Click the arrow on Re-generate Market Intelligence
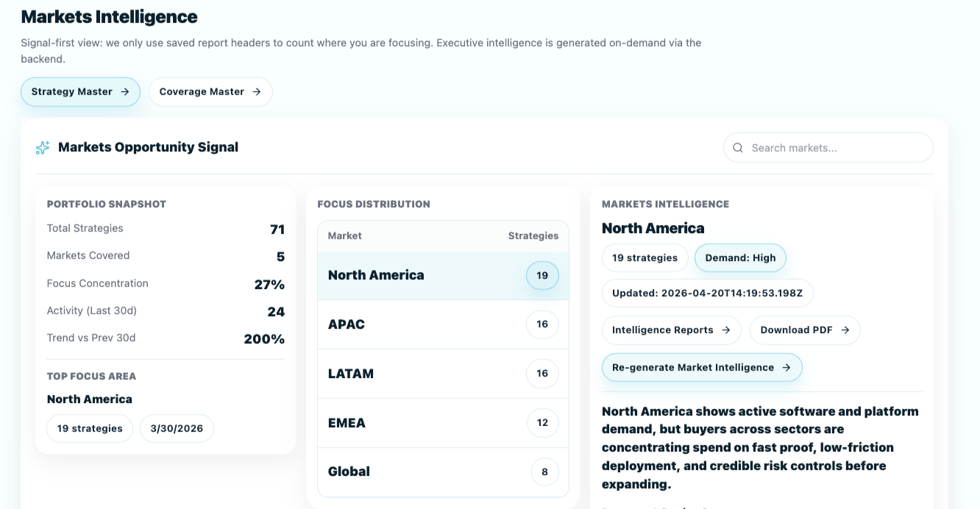 tap(787, 368)
